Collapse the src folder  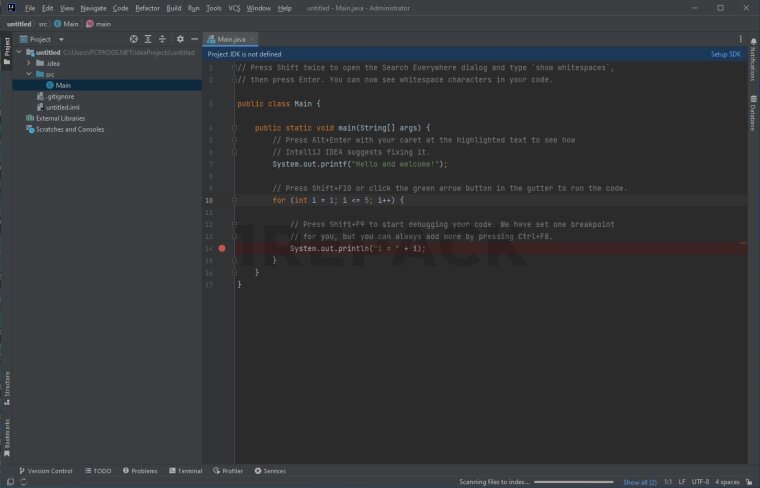(29, 74)
